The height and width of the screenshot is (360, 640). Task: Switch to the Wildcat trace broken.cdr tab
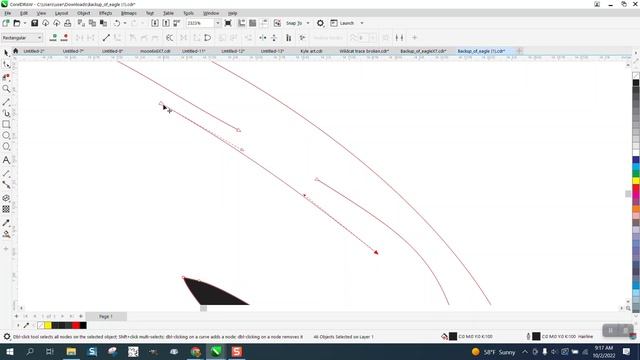(364, 51)
